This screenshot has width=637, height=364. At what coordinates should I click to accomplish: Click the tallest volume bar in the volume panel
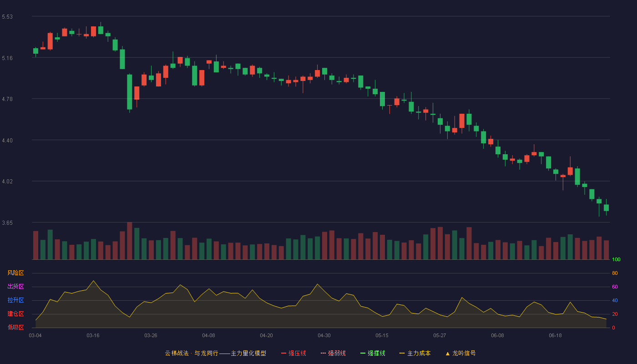129,241
